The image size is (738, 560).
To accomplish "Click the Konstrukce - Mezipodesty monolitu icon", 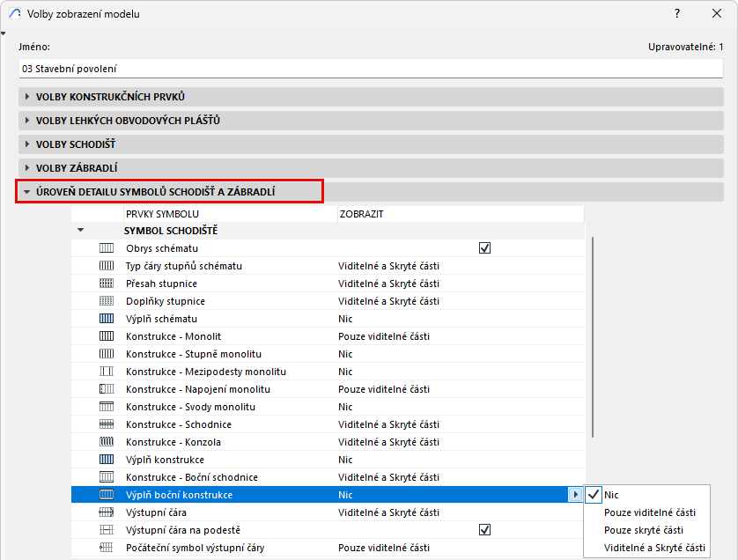I will click(107, 372).
